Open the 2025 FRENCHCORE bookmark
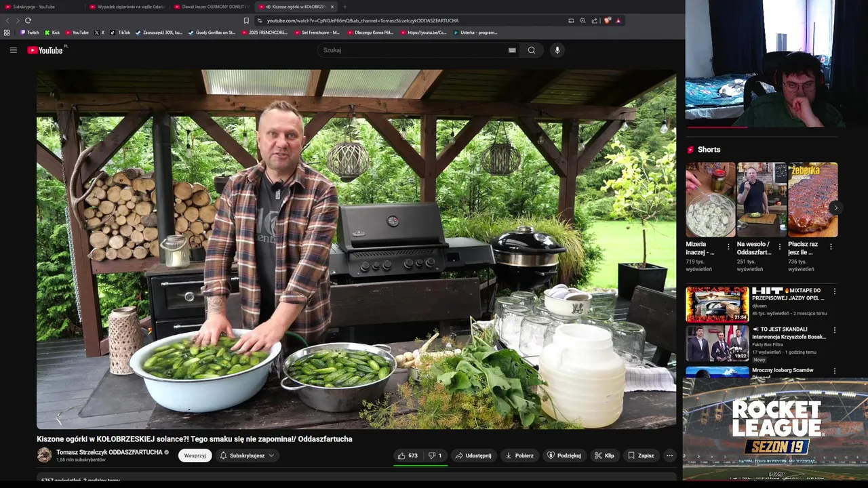The height and width of the screenshot is (488, 868). 264,33
